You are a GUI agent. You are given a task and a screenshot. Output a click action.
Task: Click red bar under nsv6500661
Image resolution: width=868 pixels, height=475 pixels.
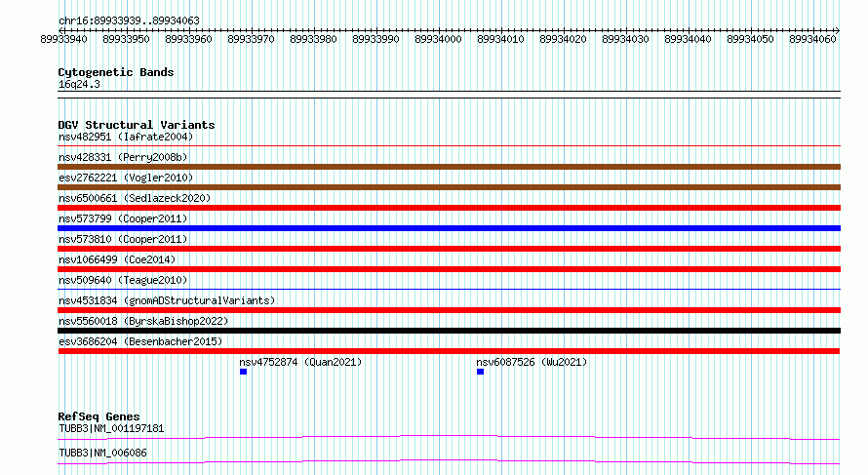tap(449, 208)
